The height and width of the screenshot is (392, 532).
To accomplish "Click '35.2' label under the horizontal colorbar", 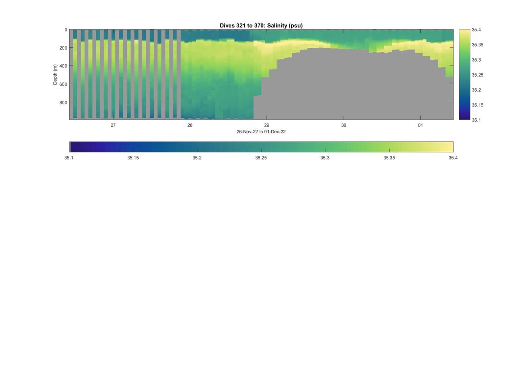I will [x=197, y=158].
